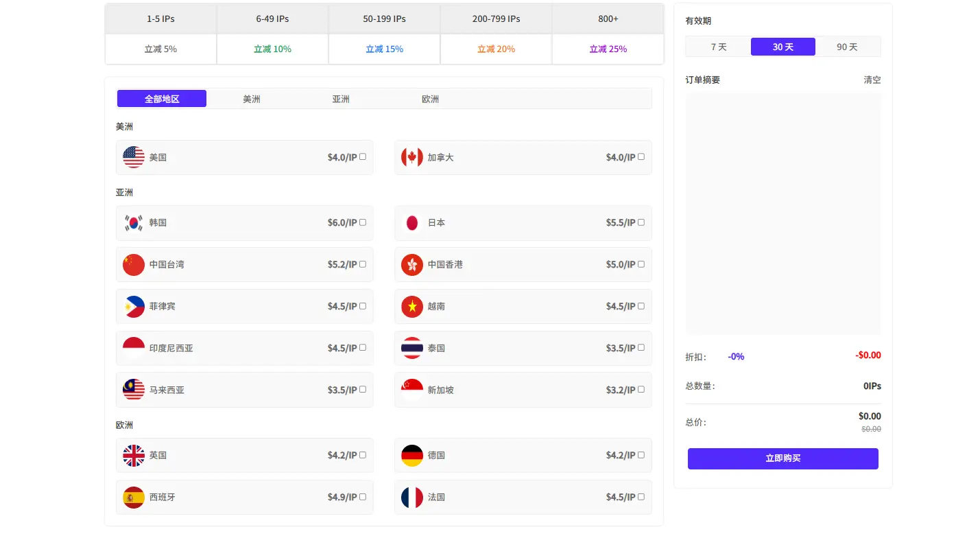Click the Malaysia flag icon
980x536 pixels.
(134, 390)
